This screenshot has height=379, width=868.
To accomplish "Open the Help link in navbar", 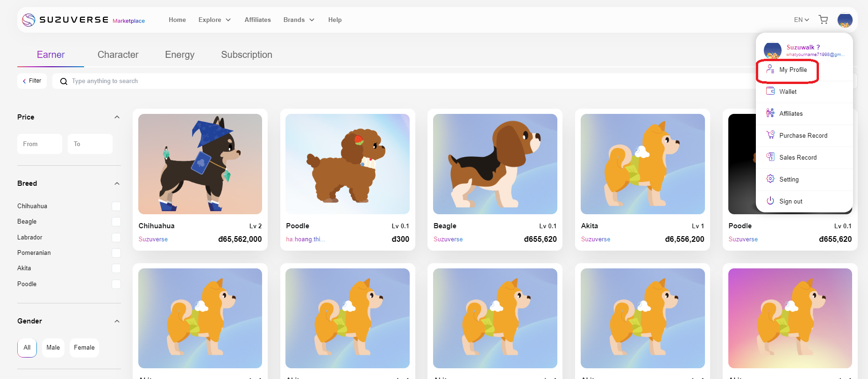I will (x=334, y=20).
